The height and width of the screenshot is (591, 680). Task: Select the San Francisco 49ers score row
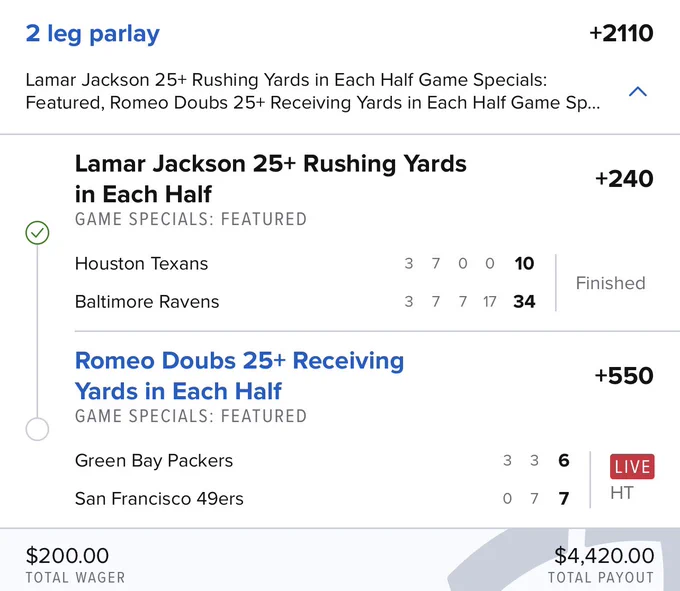click(322, 499)
